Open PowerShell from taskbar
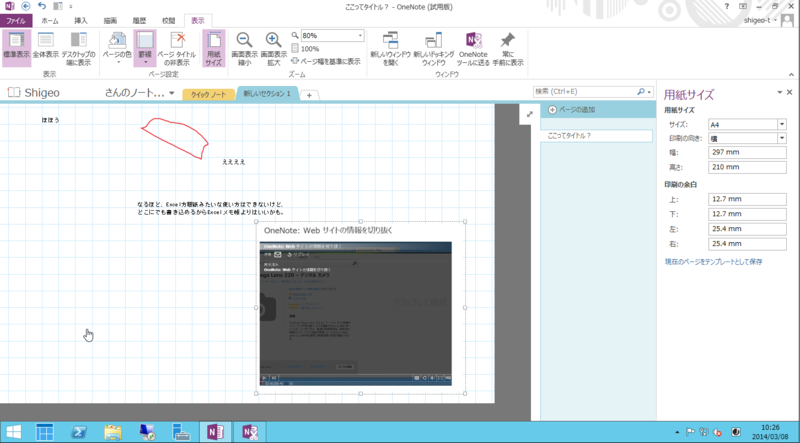Viewport: 800px width, 443px height. pyautogui.click(x=78, y=432)
